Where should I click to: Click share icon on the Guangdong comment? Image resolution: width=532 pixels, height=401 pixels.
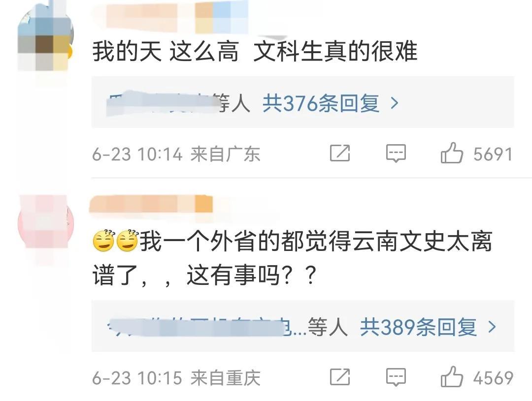tap(340, 153)
